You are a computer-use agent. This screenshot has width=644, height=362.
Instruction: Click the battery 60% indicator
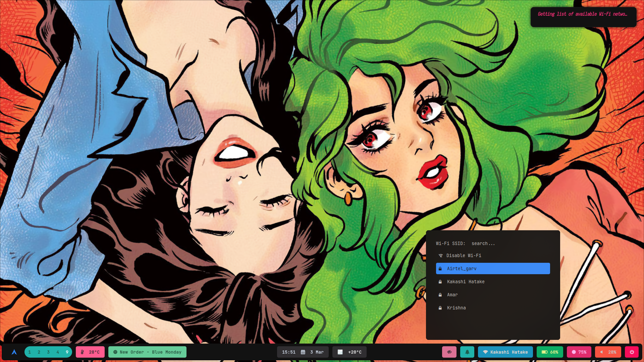coord(550,352)
